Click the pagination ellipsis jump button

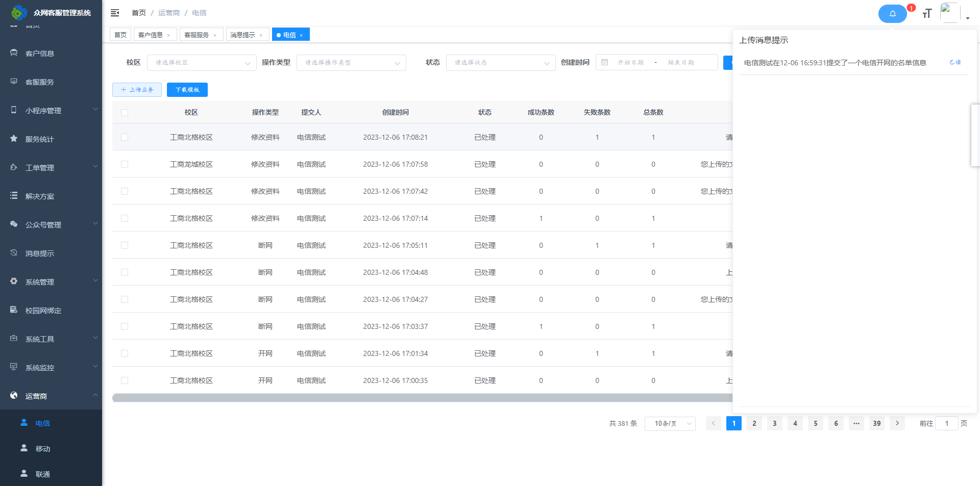click(x=856, y=423)
